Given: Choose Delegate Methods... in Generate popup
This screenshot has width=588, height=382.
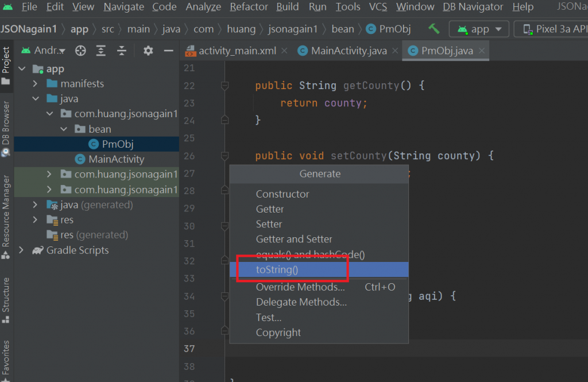Looking at the screenshot, I should pyautogui.click(x=319, y=302).
